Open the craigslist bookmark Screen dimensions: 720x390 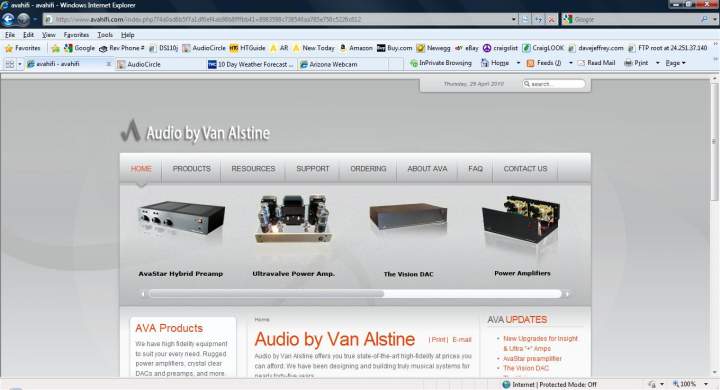(x=500, y=48)
